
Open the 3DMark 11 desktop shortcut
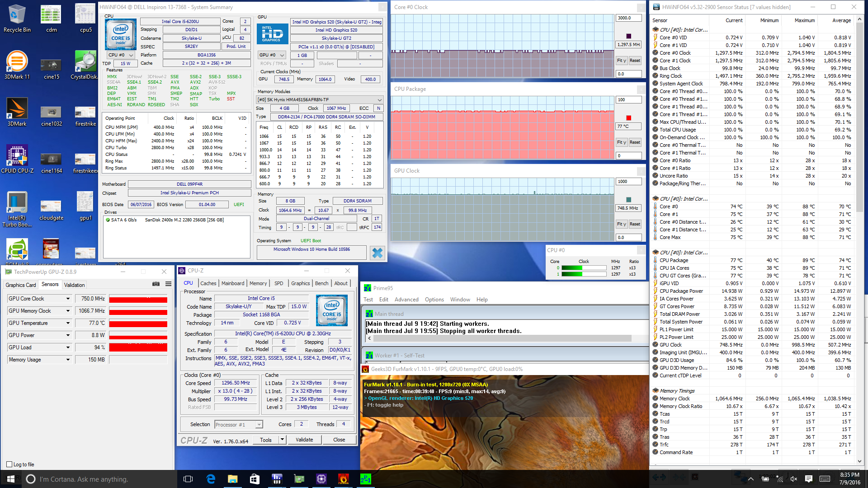click(17, 65)
